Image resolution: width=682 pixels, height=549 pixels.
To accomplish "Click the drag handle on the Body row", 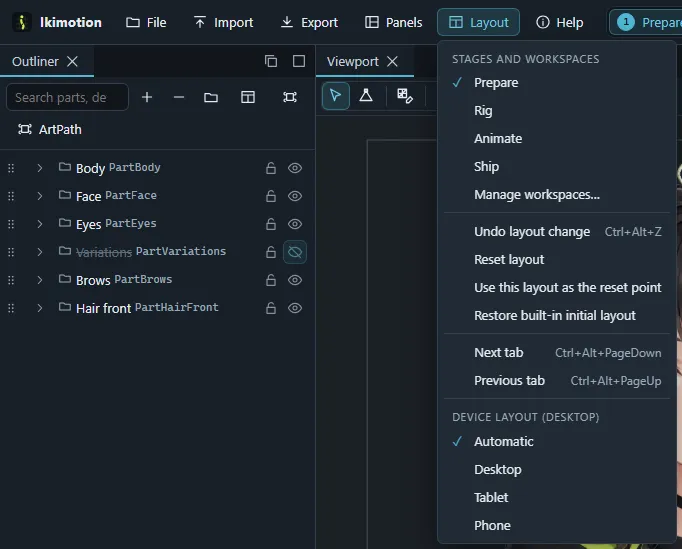I will [11, 168].
